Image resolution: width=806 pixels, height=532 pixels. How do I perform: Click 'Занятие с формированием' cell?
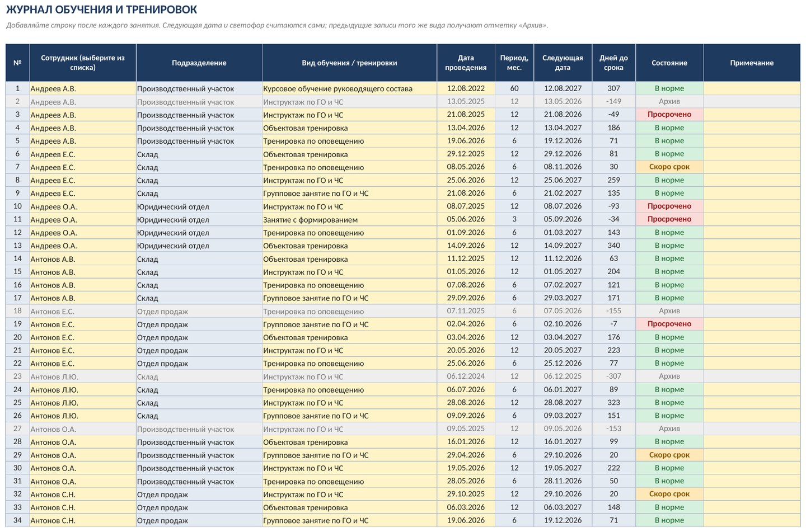(349, 219)
